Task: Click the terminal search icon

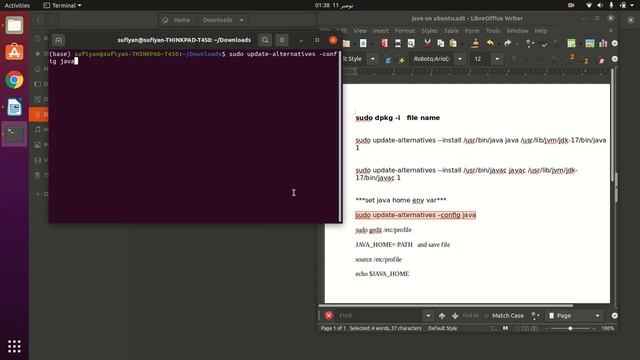Action: [x=265, y=40]
